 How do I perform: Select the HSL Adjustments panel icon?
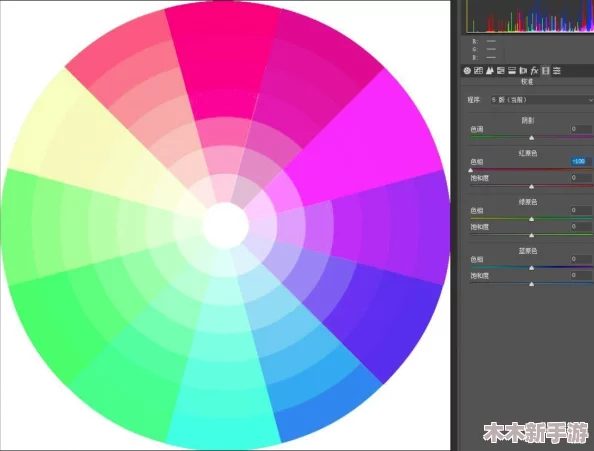tap(501, 70)
